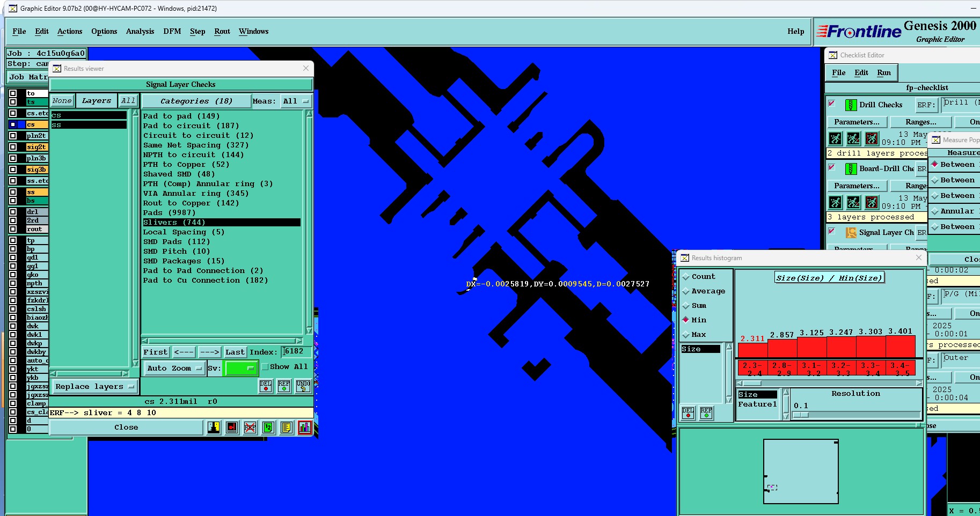Viewport: 980px width, 516px height.
Task: Click the green drill icon beside Drill Checks
Action: point(851,105)
